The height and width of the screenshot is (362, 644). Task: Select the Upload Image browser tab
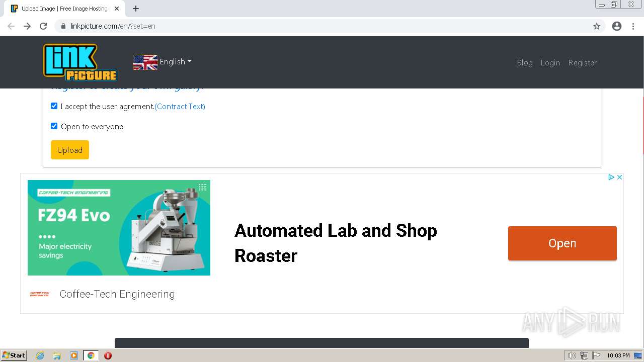click(x=65, y=9)
